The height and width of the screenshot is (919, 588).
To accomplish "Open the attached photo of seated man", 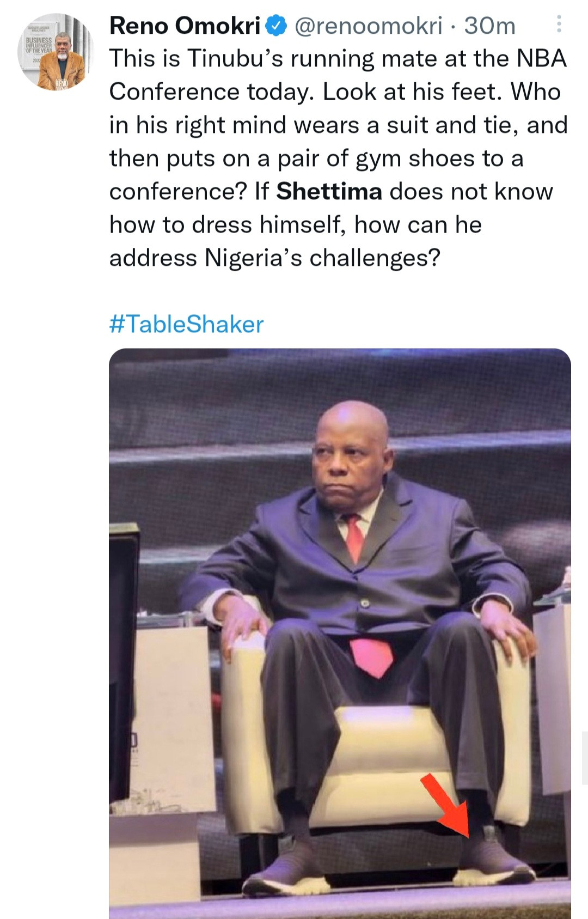I will click(340, 632).
